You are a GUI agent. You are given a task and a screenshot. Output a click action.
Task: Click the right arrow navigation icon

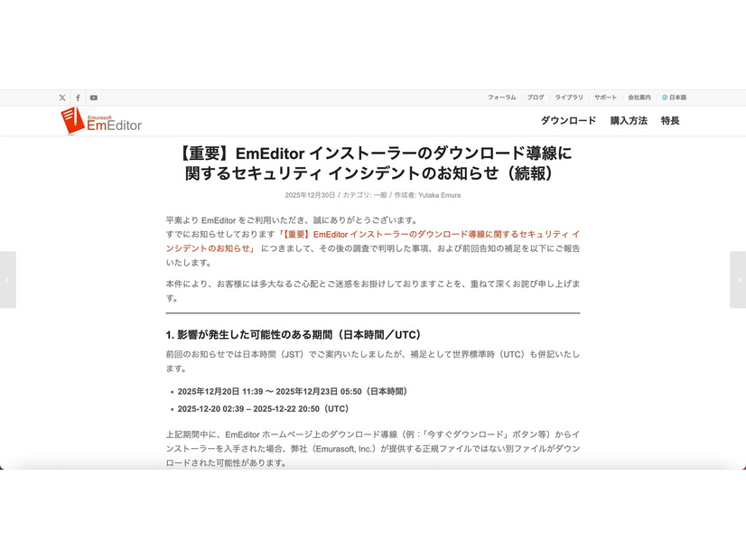[738, 280]
